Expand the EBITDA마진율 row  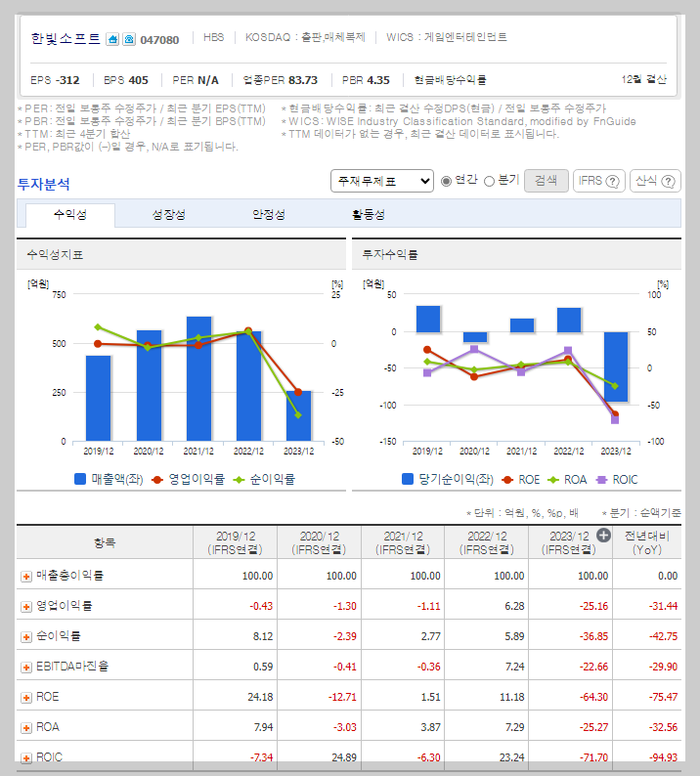[26, 668]
